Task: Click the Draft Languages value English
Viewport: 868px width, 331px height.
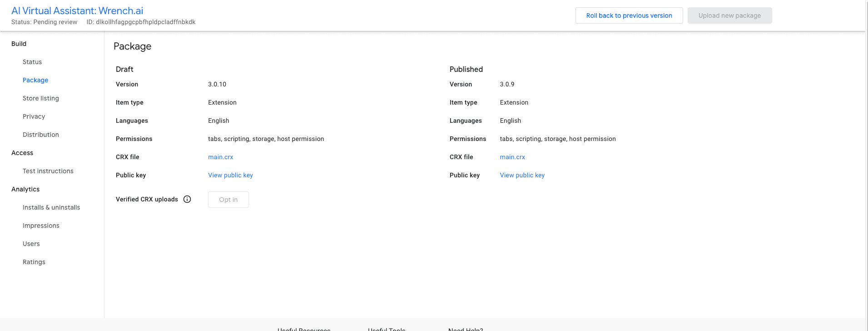Action: 218,120
